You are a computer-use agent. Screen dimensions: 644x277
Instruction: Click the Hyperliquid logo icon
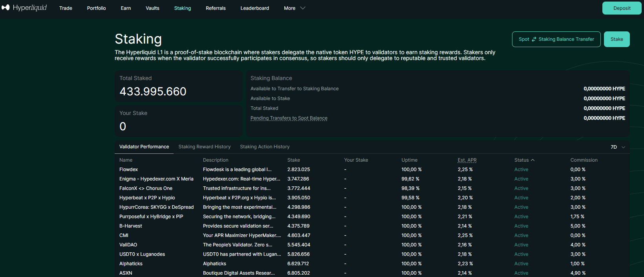point(5,7)
